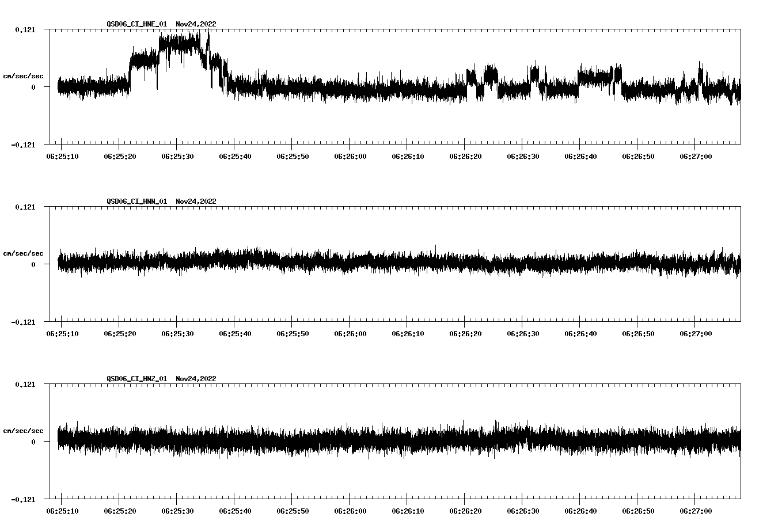
Task: Click cm/sec/sec unit label of HNN chart
Action: pos(23,253)
